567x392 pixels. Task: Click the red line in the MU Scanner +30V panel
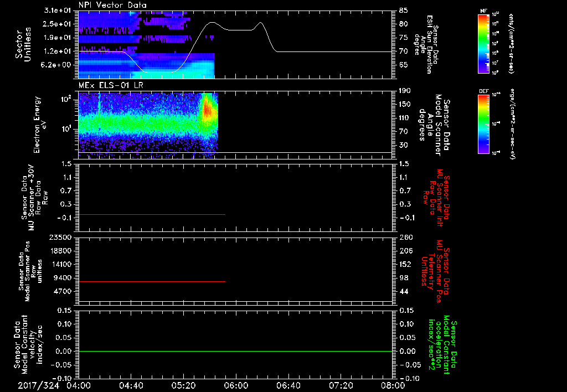(152, 214)
